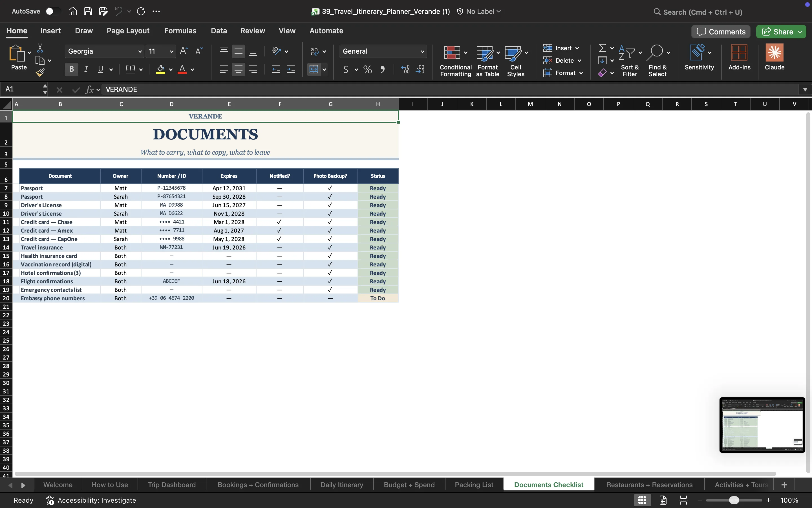Click the Decrease Font Size icon
Screen dimensions: 812x508
coord(199,51)
